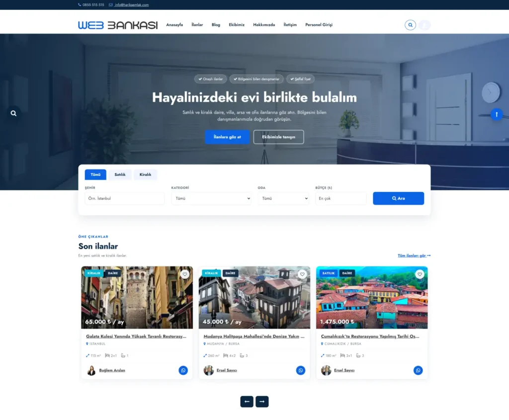Click the Bütçe 'En çok' input field
Screen dimensions: 509x420
341,198
